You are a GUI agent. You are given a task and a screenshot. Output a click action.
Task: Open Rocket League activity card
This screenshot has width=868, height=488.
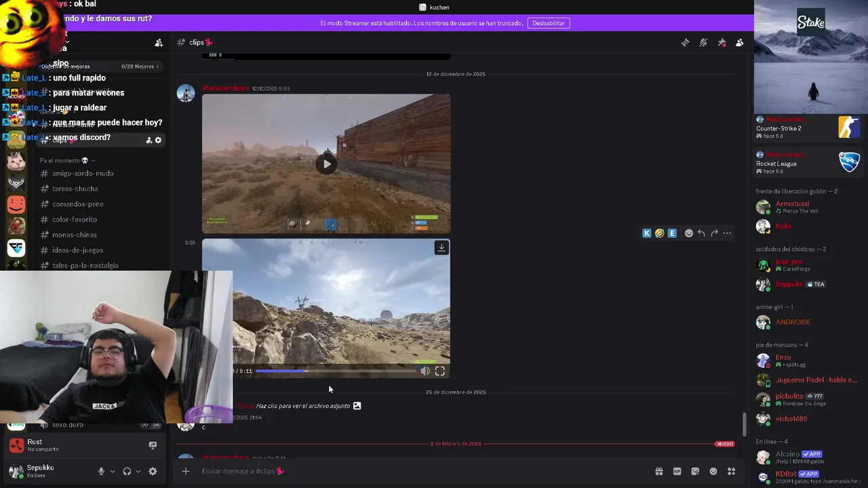[809, 163]
